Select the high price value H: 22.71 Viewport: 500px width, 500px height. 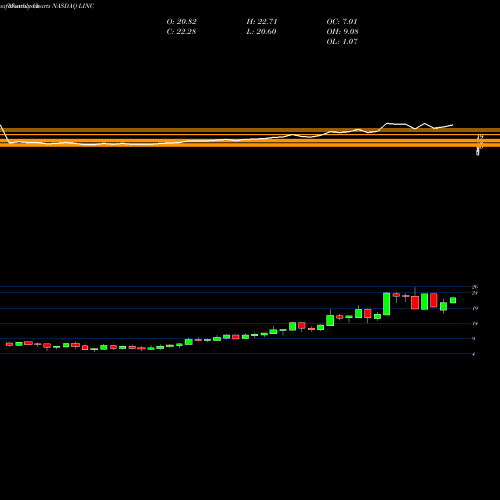(x=262, y=22)
